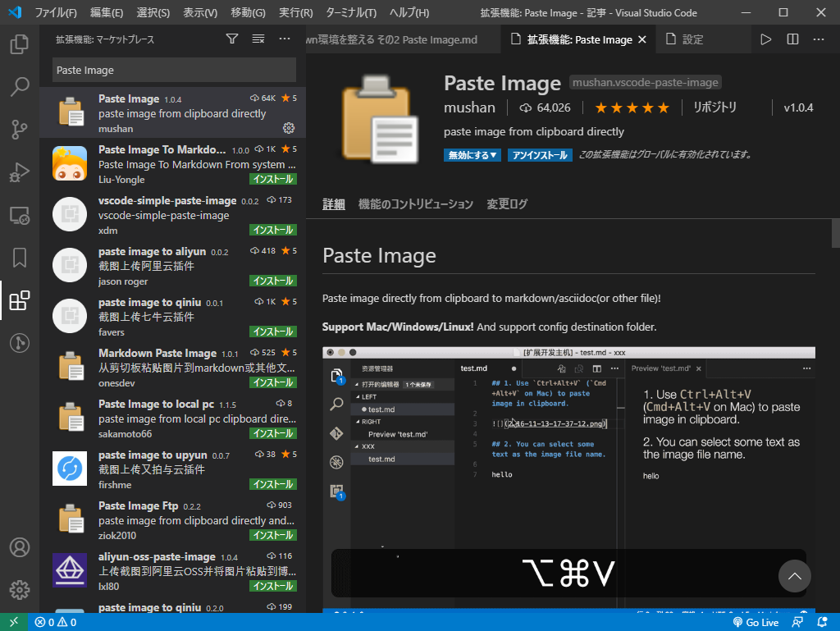840x631 pixels.
Task: Install paste image to aliyun extension
Action: pyautogui.click(x=273, y=281)
